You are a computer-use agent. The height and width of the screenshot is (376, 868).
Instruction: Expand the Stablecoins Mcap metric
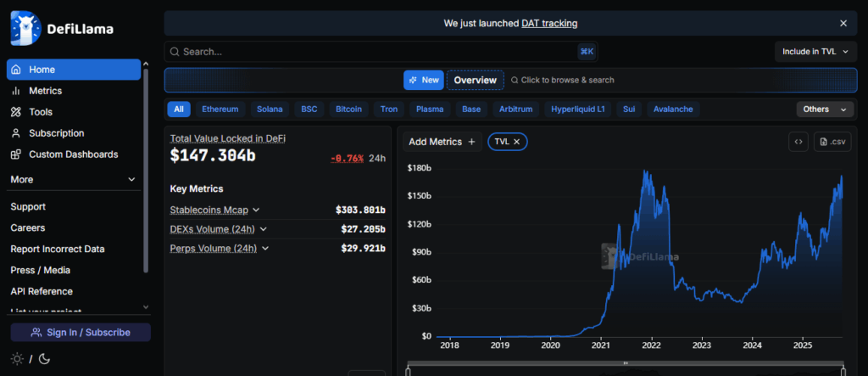256,210
